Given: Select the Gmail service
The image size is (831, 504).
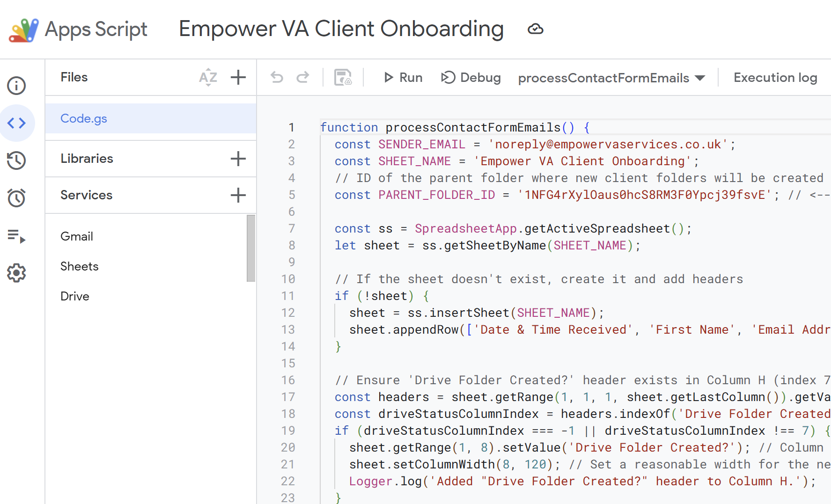Looking at the screenshot, I should pyautogui.click(x=76, y=236).
